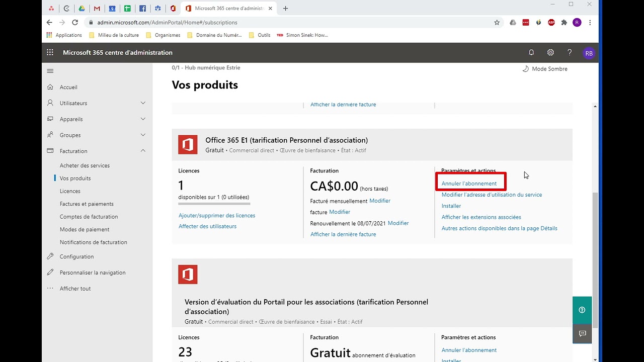Click the Office logo of Office 365 E1
Image resolution: width=644 pixels, height=362 pixels.
tap(188, 145)
